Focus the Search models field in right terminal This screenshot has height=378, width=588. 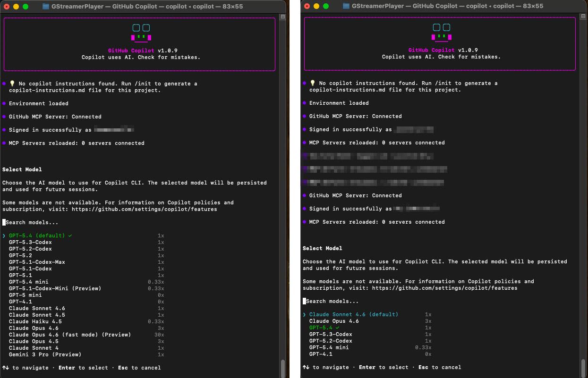332,301
